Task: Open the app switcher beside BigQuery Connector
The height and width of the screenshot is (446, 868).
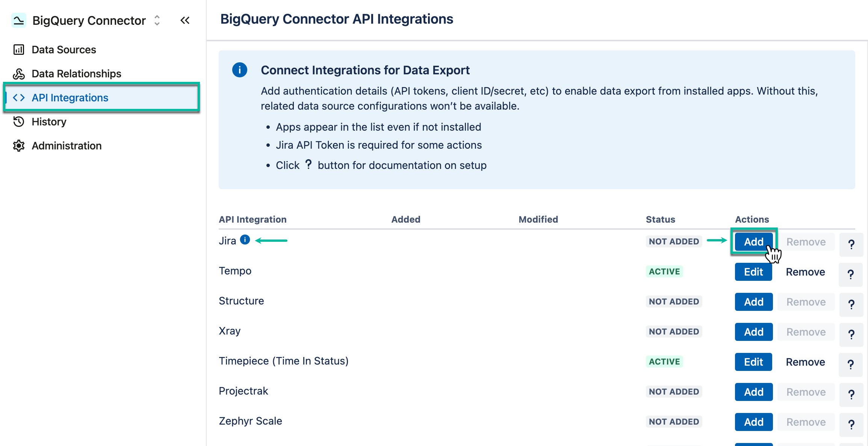Action: 157,21
